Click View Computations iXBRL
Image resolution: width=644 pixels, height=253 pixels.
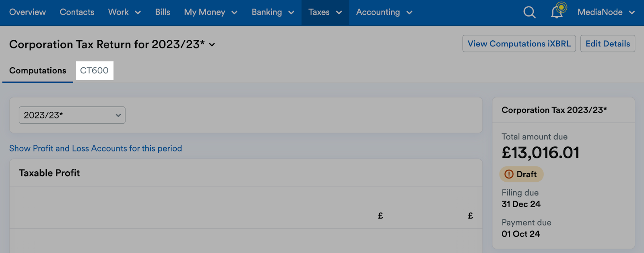pyautogui.click(x=519, y=44)
